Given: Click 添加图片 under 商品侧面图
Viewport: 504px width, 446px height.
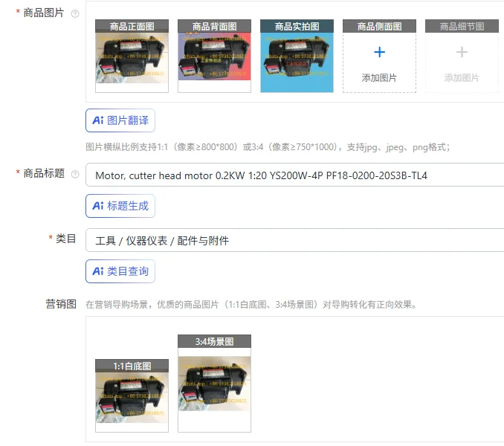Looking at the screenshot, I should (x=379, y=78).
